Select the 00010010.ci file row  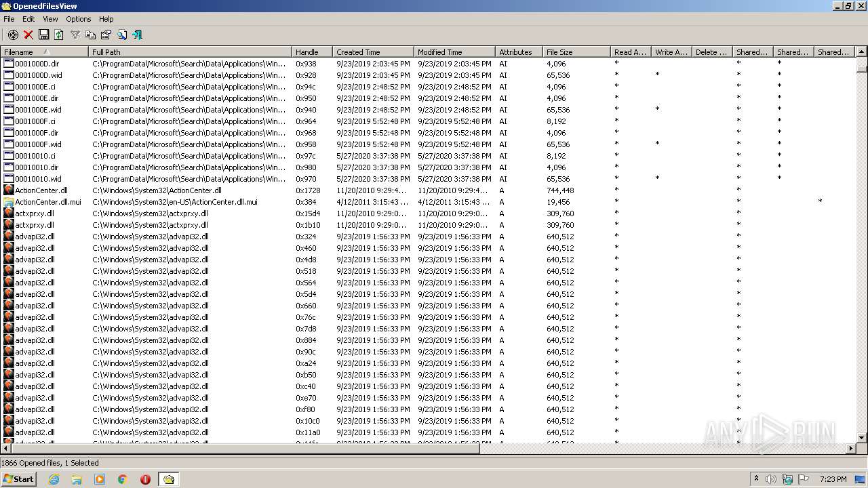[427, 156]
